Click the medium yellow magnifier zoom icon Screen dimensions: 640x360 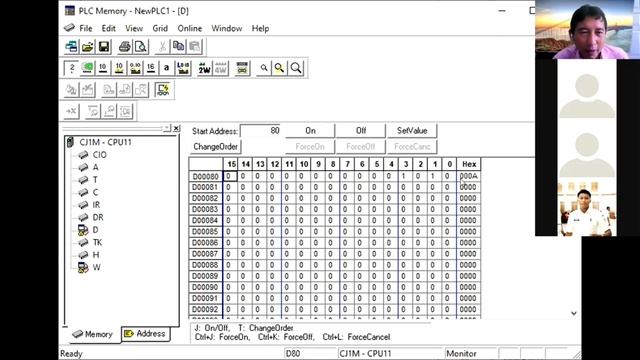pyautogui.click(x=280, y=68)
